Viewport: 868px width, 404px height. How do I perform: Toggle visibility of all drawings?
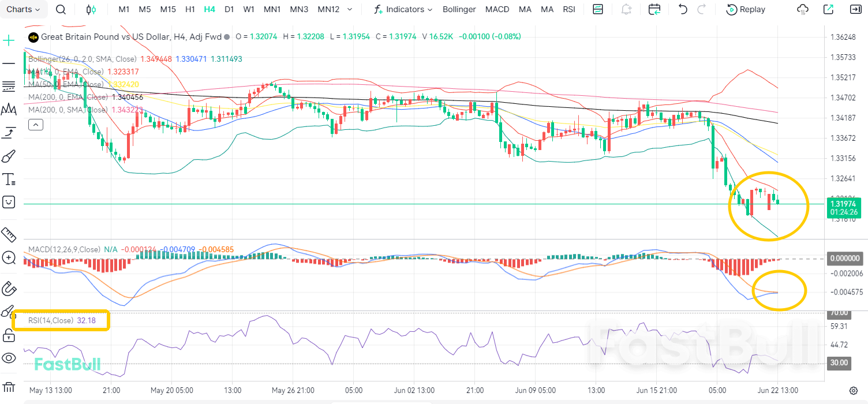point(9,358)
